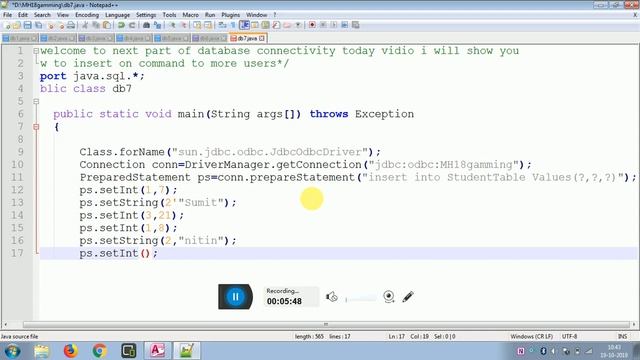Viewport: 640px width, 360px height.
Task: Click Windows (CR LF) in status bar
Action: (x=531, y=336)
